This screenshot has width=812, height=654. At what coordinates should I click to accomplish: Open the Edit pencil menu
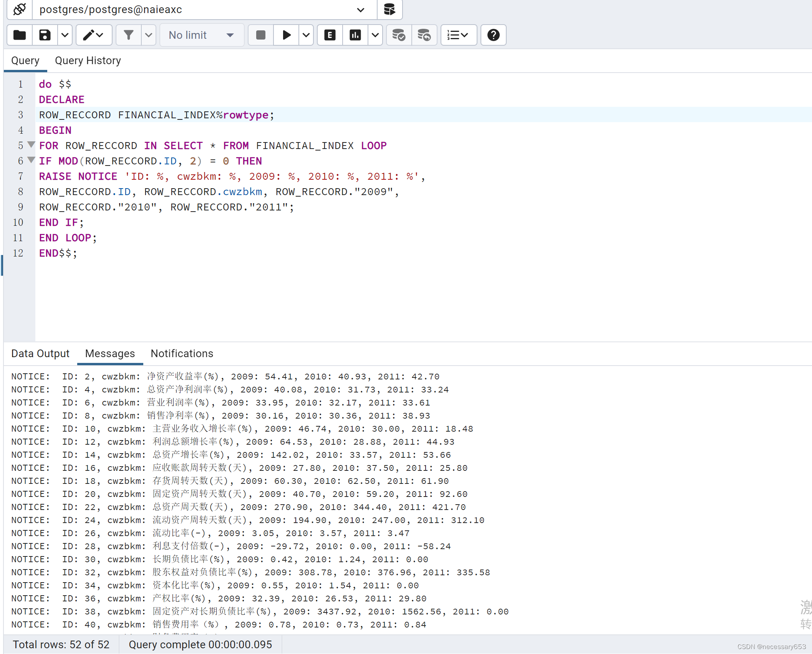pos(94,35)
